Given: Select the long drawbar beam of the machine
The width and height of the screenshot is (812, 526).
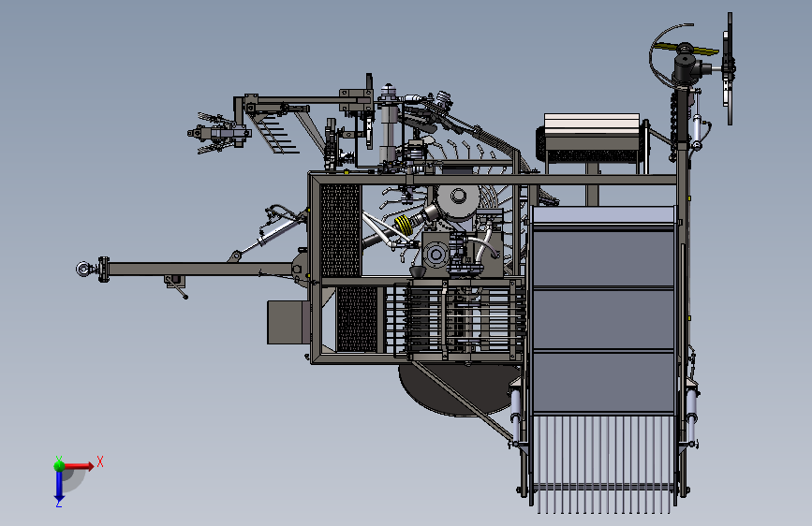Looking at the screenshot, I should tap(201, 270).
